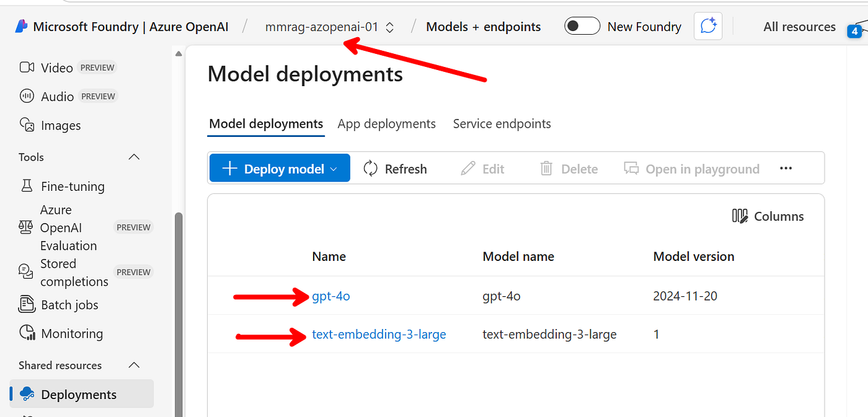Click the PREVIEW badge beside Video

click(98, 68)
